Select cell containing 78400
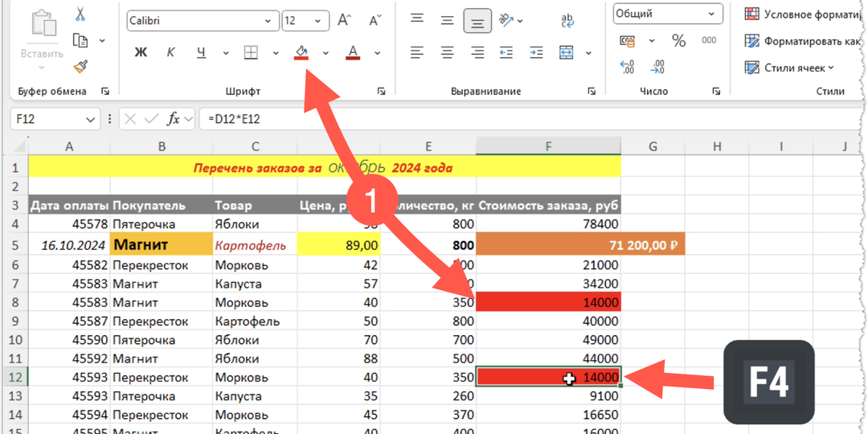 549,224
